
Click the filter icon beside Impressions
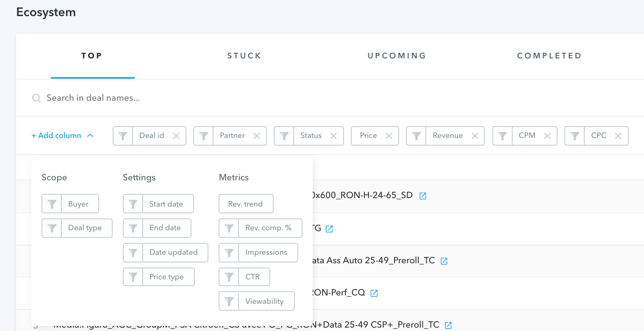tap(229, 253)
